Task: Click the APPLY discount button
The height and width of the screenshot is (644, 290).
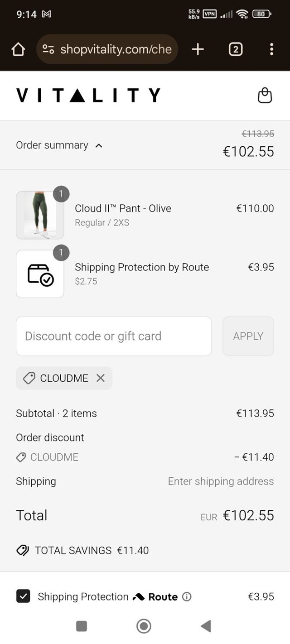Action: tap(248, 336)
